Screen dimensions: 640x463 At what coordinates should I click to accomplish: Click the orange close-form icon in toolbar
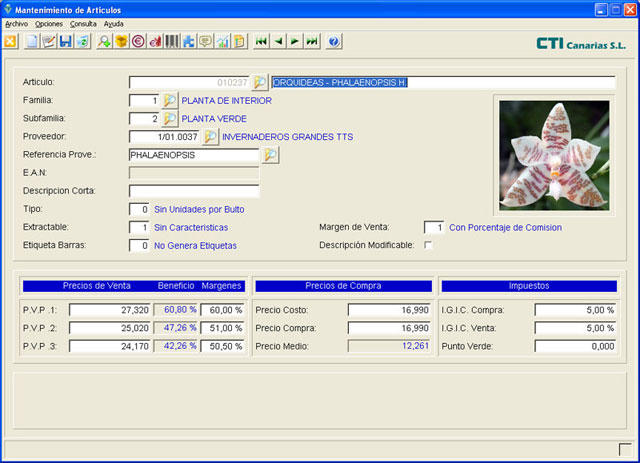(x=11, y=42)
